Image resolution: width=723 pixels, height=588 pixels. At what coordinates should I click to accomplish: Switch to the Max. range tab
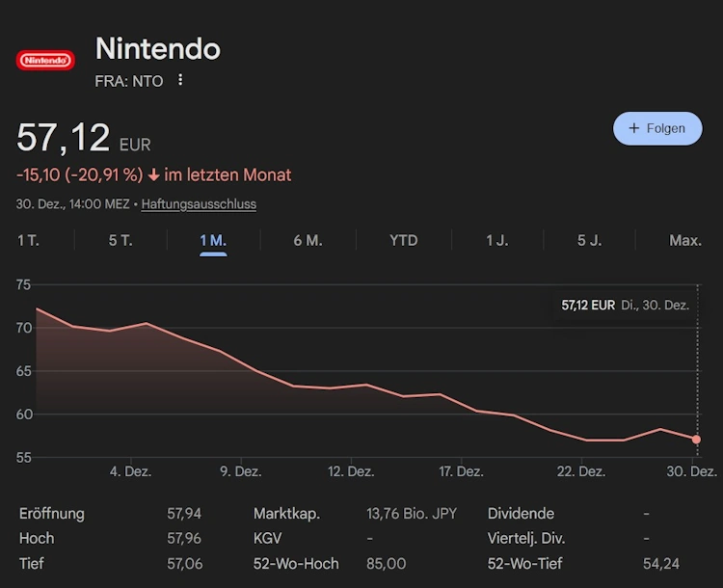(x=684, y=240)
